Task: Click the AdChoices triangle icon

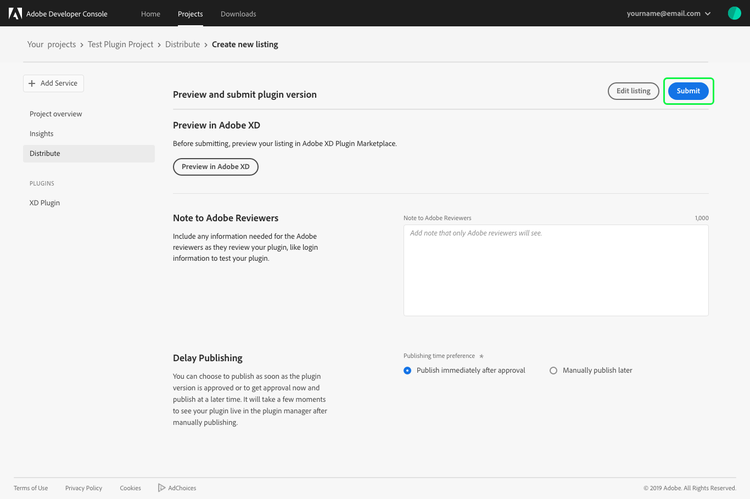Action: (162, 488)
